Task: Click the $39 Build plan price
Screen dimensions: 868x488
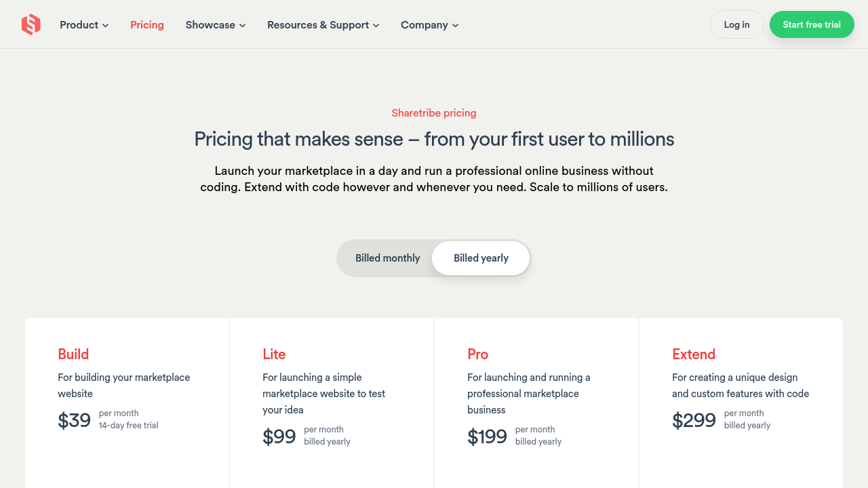Action: 75,420
